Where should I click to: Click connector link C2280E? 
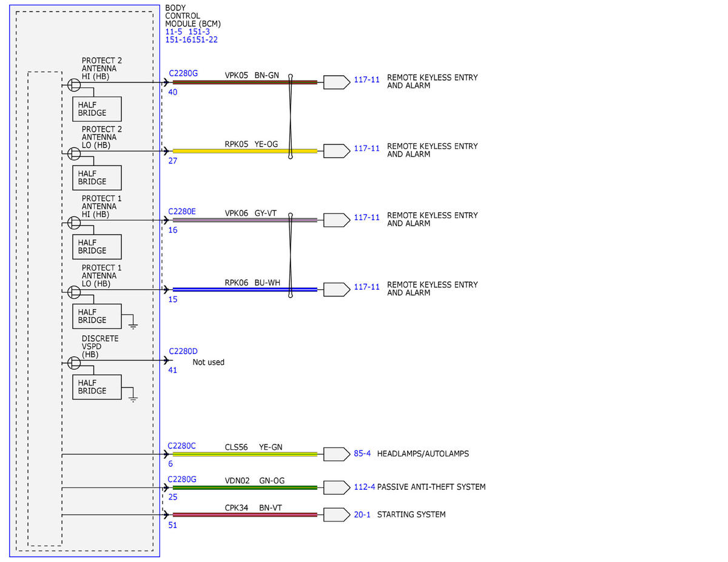[182, 212]
